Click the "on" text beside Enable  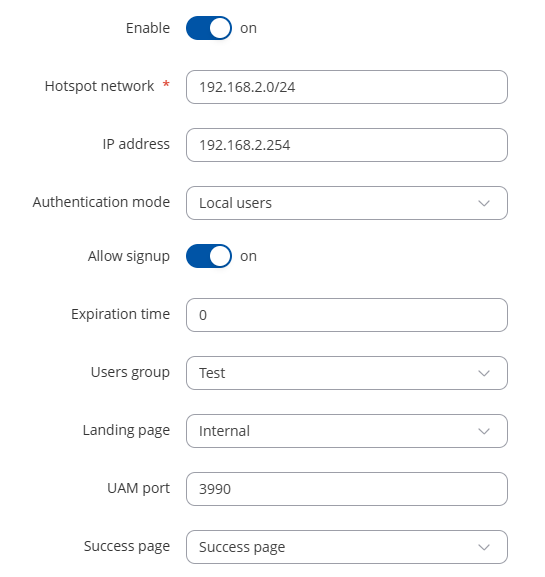pyautogui.click(x=248, y=28)
